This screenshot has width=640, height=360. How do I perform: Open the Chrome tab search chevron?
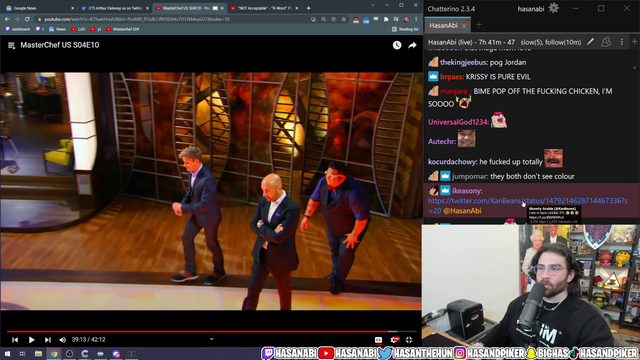[x=373, y=5]
